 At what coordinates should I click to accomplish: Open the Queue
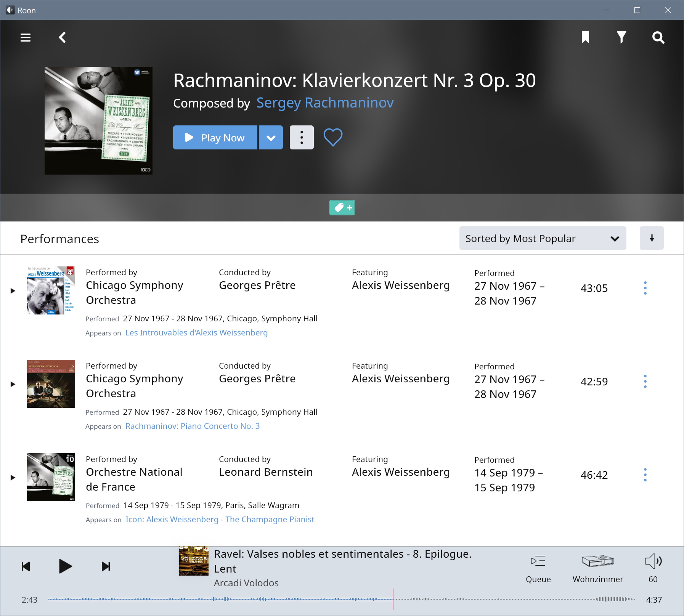538,569
